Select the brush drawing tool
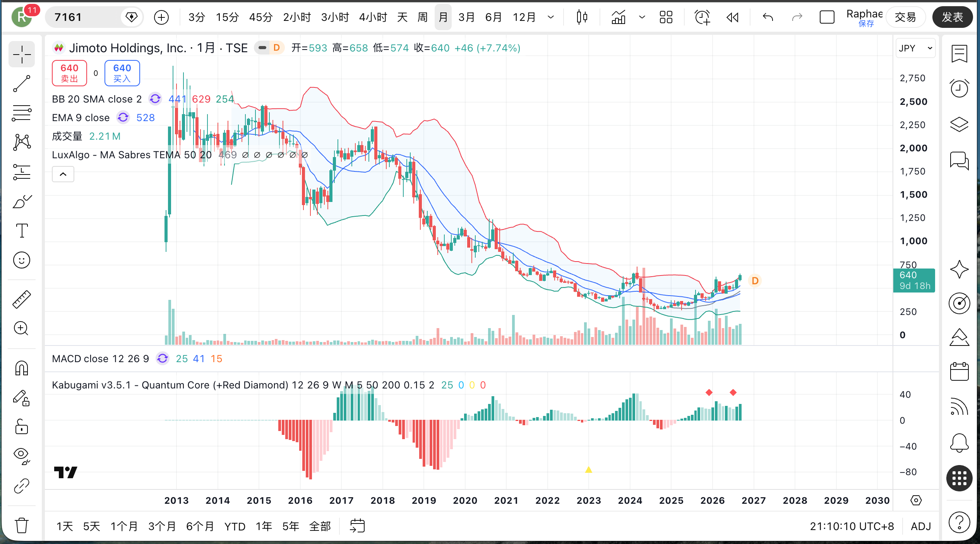Viewport: 980px width, 544px height. (x=22, y=201)
